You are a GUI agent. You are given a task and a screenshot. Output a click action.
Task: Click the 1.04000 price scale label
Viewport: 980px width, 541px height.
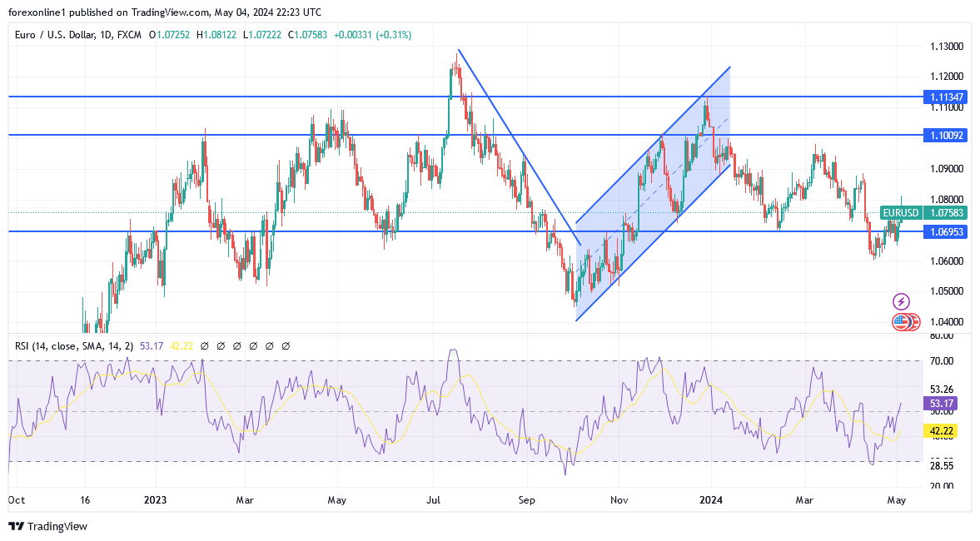click(x=946, y=322)
